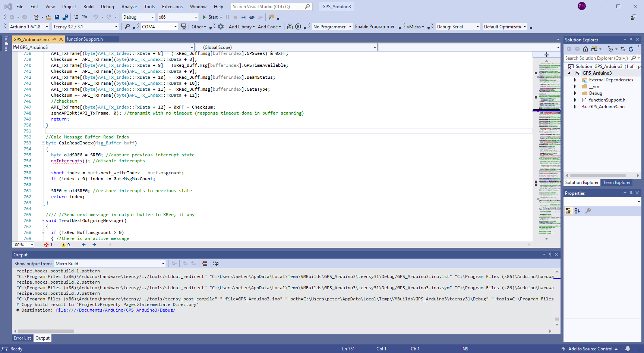The image size is (644, 353).
Task: Open the Build menu
Action: [x=88, y=7]
